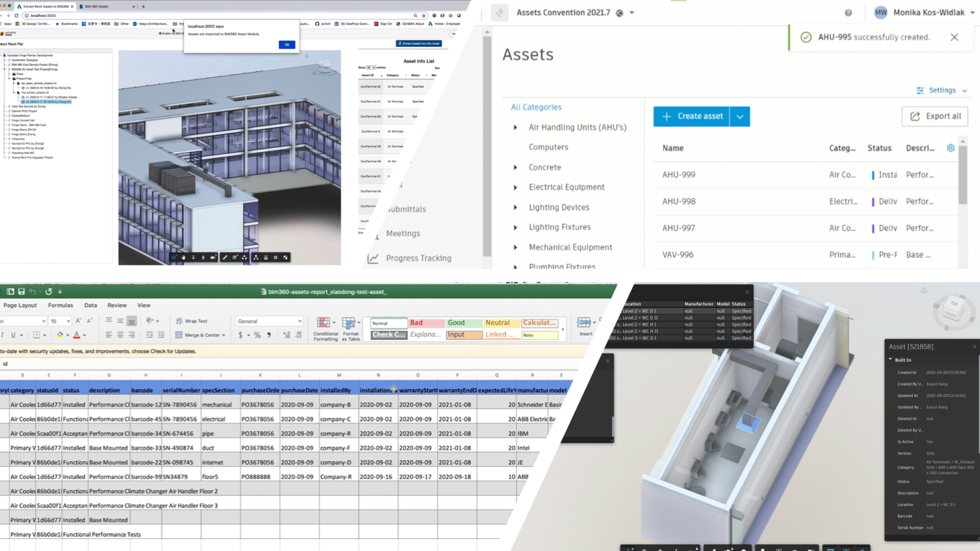This screenshot has height=551, width=980.
Task: Switch to the Formulas ribbon tab
Action: pyautogui.click(x=61, y=305)
